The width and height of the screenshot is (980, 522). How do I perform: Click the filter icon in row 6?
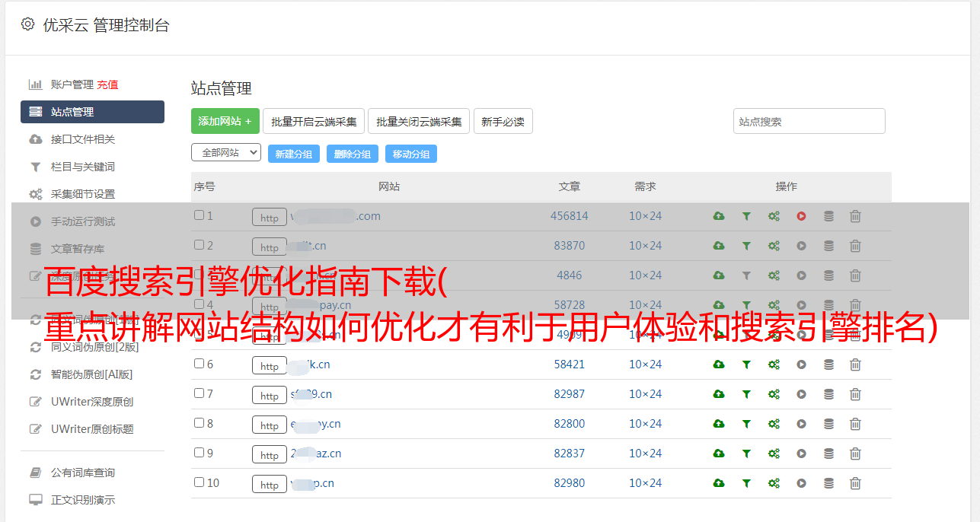click(x=746, y=364)
